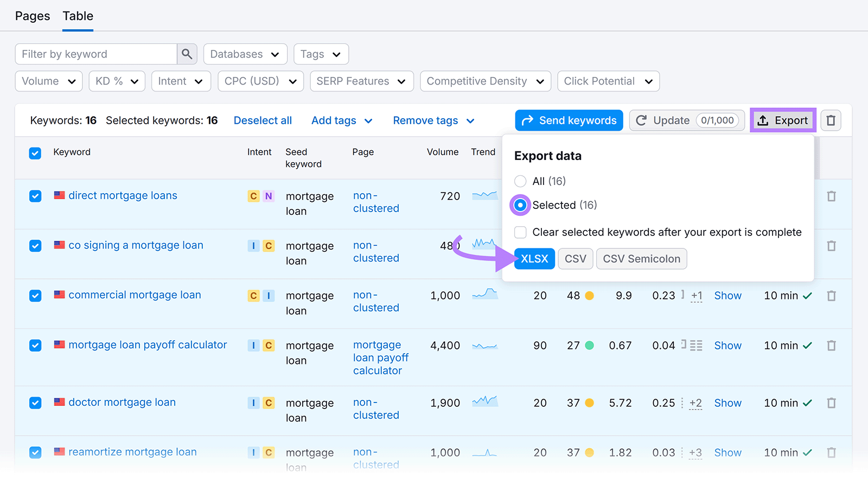
Task: Click the trend chart for commercial mortgage loan
Action: tap(484, 295)
